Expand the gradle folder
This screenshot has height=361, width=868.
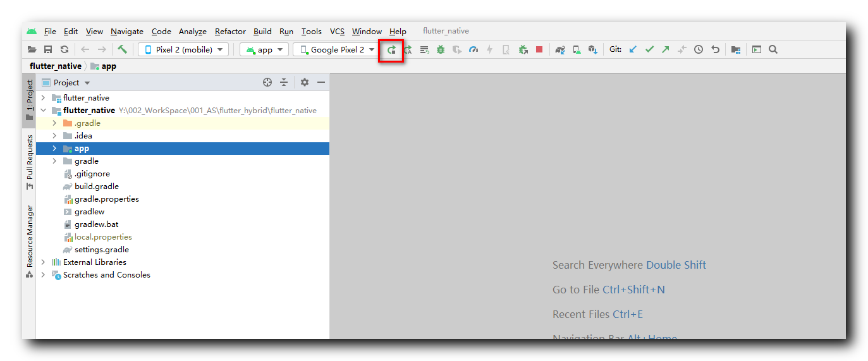coord(54,161)
